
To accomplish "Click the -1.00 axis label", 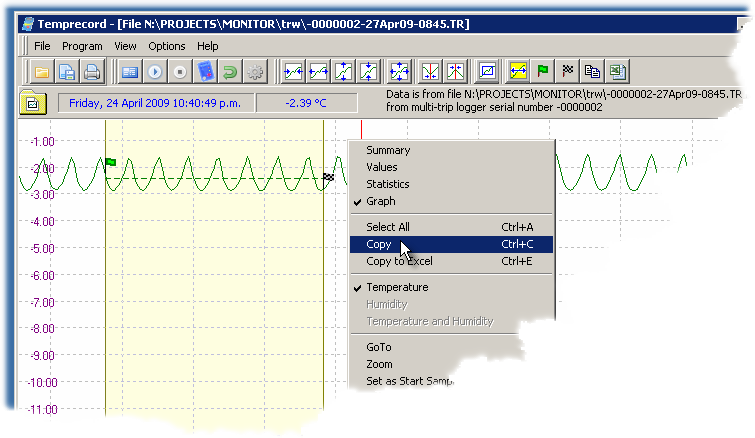I will coord(42,142).
